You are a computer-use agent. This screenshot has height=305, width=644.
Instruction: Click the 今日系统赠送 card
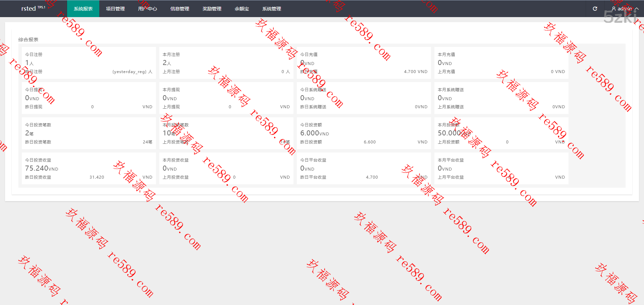pyautogui.click(x=364, y=98)
